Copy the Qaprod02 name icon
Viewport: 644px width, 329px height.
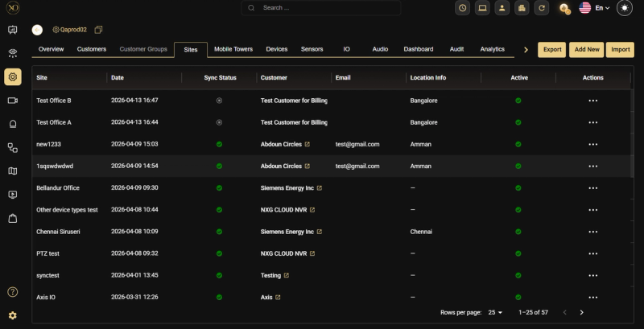coord(98,30)
